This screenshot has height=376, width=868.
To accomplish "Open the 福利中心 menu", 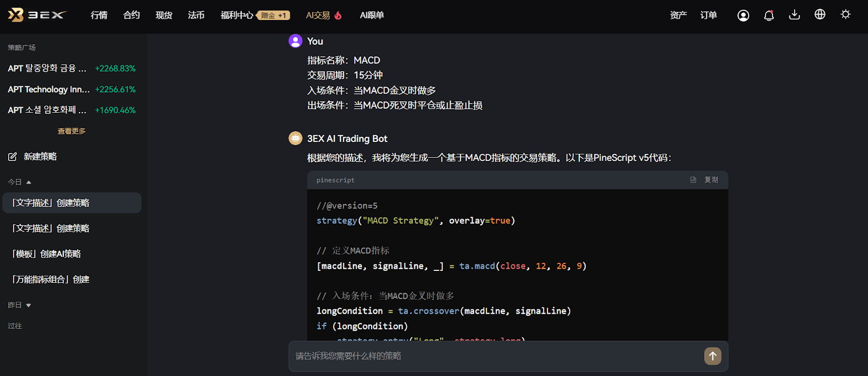I will tap(237, 15).
